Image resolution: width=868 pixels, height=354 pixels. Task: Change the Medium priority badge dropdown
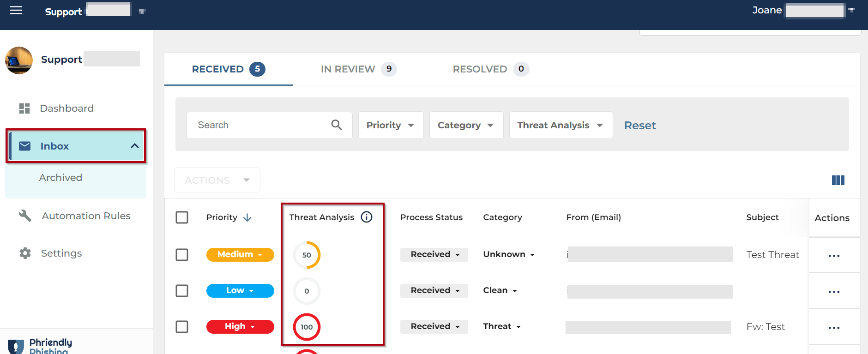[x=240, y=254]
